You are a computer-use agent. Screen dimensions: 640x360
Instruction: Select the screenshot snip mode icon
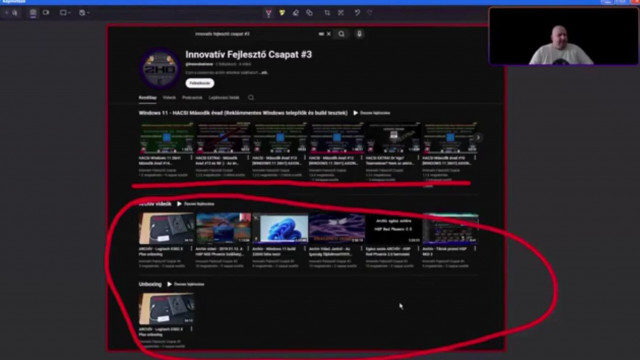[33, 13]
